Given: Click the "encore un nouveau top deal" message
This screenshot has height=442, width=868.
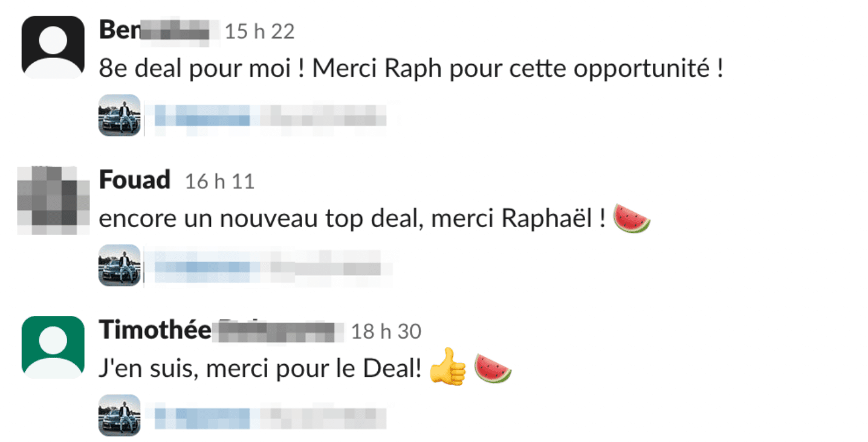Looking at the screenshot, I should click(x=352, y=219).
